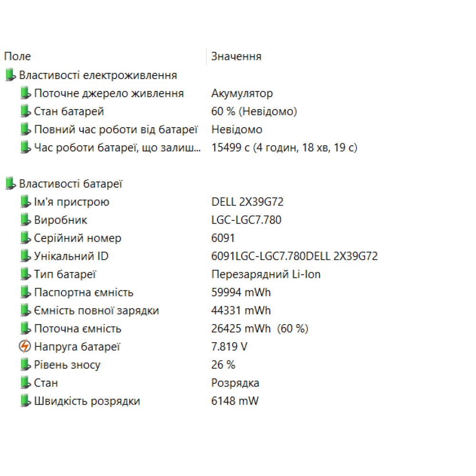Click the icon next to Поточне джерело живлення
This screenshot has height=476, width=476.
click(x=26, y=93)
